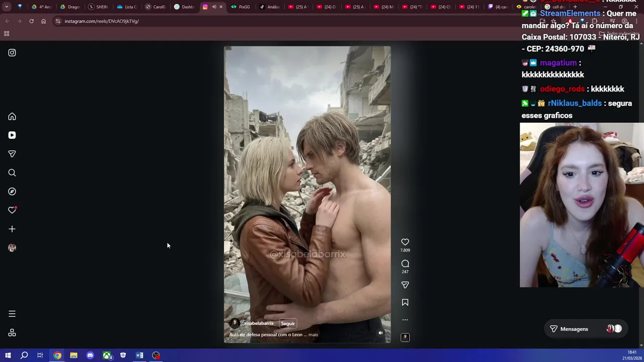Viewport: 644px width, 362px height.
Task: Switch to the 4º Arco Drive tab
Action: pyautogui.click(x=42, y=7)
